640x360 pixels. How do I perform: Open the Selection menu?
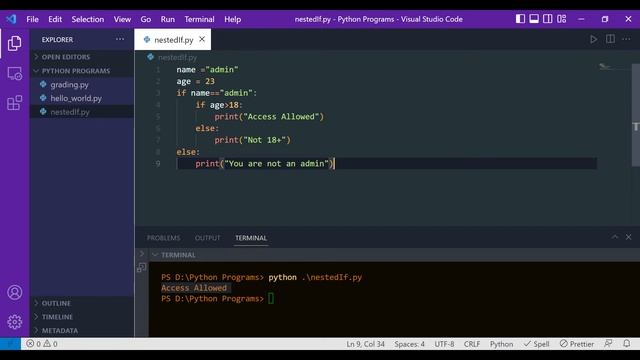[x=88, y=19]
